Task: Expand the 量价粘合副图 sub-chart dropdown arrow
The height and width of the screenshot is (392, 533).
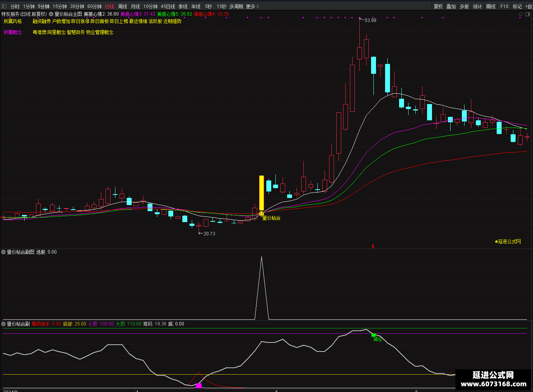Action: tap(4, 252)
